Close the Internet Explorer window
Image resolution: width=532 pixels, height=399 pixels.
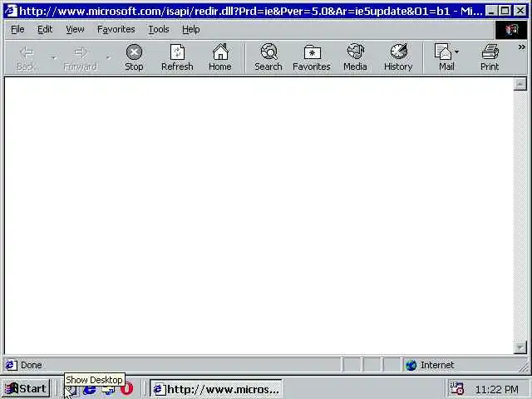[x=520, y=11]
